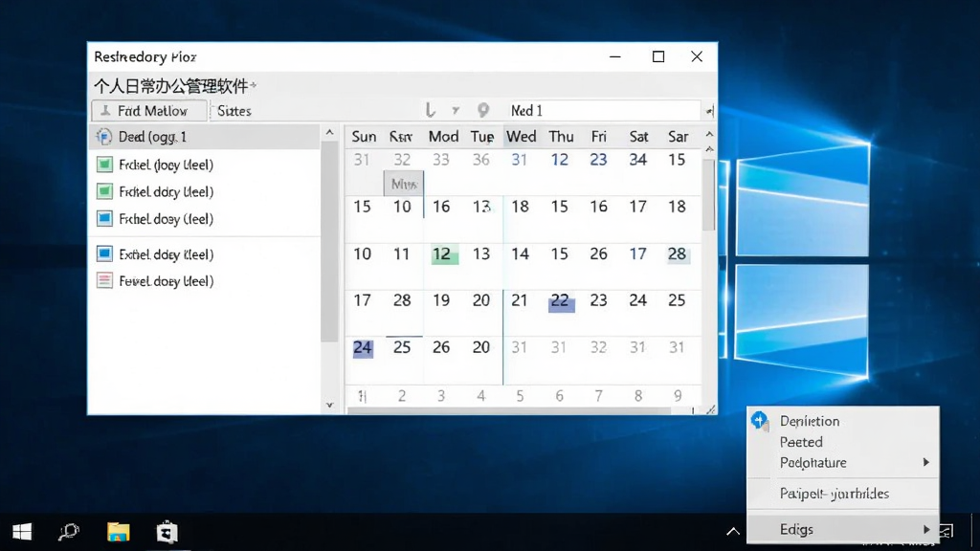Show hidden system tray icons chevron
This screenshot has width=980, height=551.
[733, 532]
